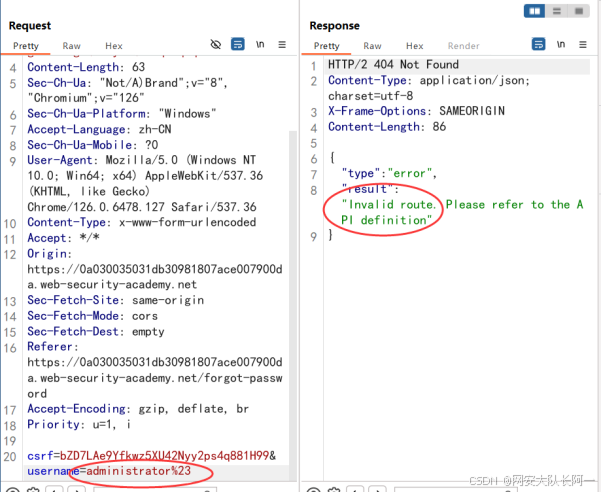Screen dimensions: 601x492
Task: Open the Request panel hamburger menu
Action: 282,45
